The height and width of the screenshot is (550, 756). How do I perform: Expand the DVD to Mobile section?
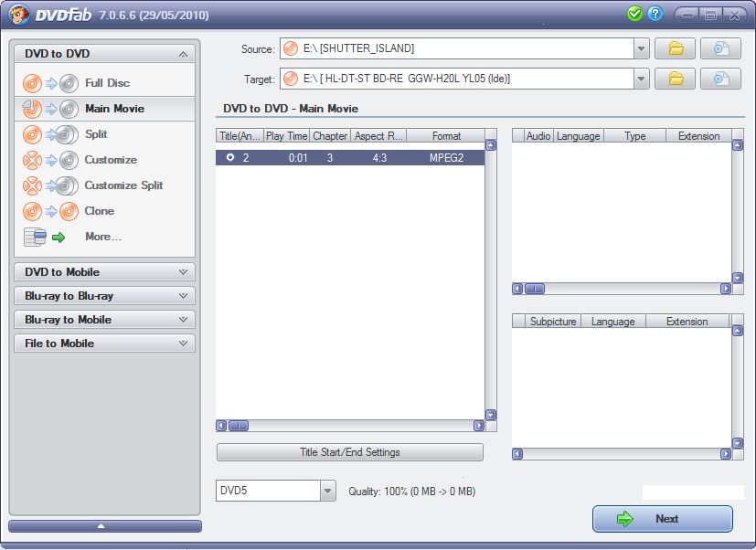104,272
